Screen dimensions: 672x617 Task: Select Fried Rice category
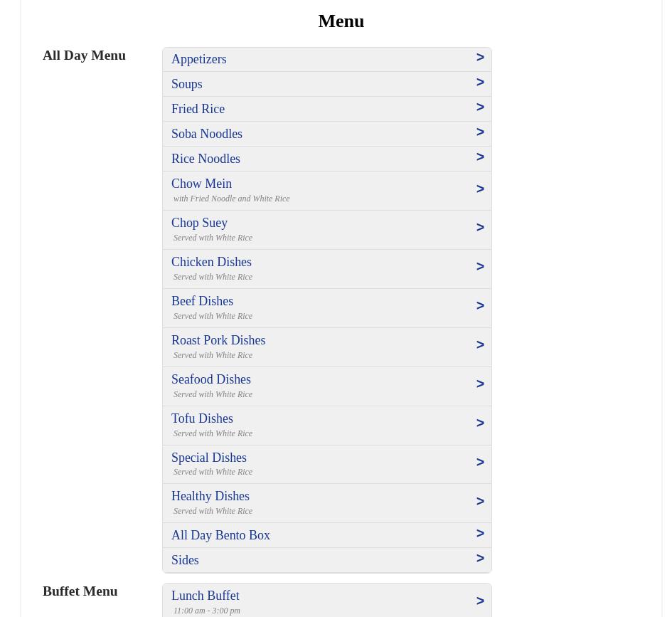(x=198, y=109)
